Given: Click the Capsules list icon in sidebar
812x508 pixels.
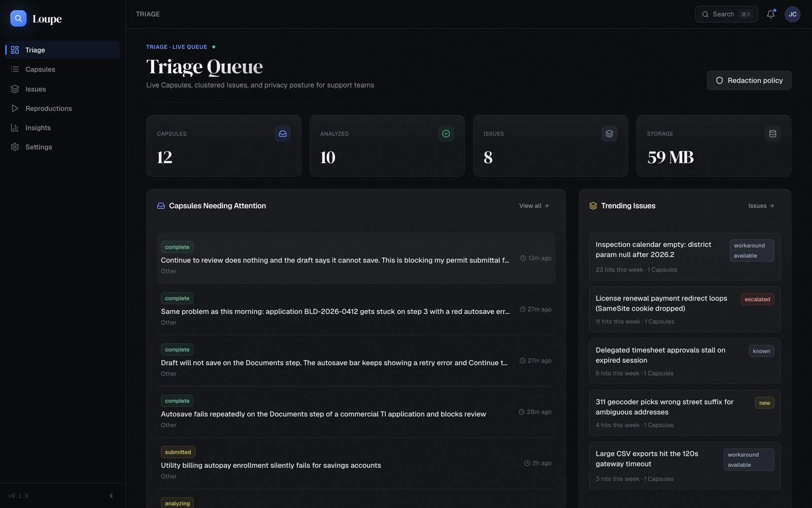Looking at the screenshot, I should (x=15, y=69).
